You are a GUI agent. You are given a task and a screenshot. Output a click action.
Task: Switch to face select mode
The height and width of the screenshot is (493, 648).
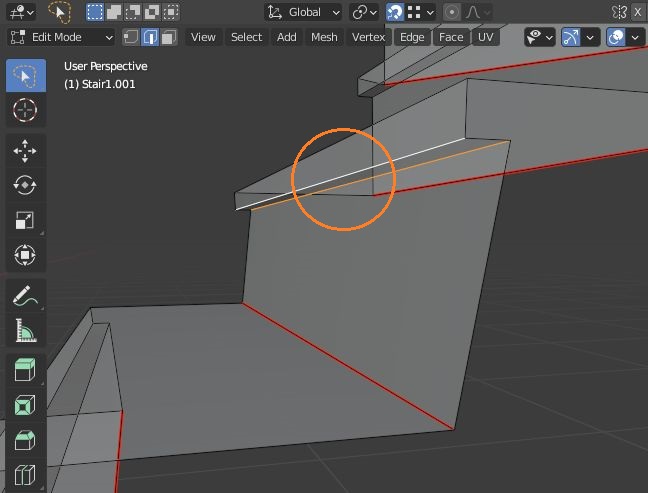[x=168, y=37]
